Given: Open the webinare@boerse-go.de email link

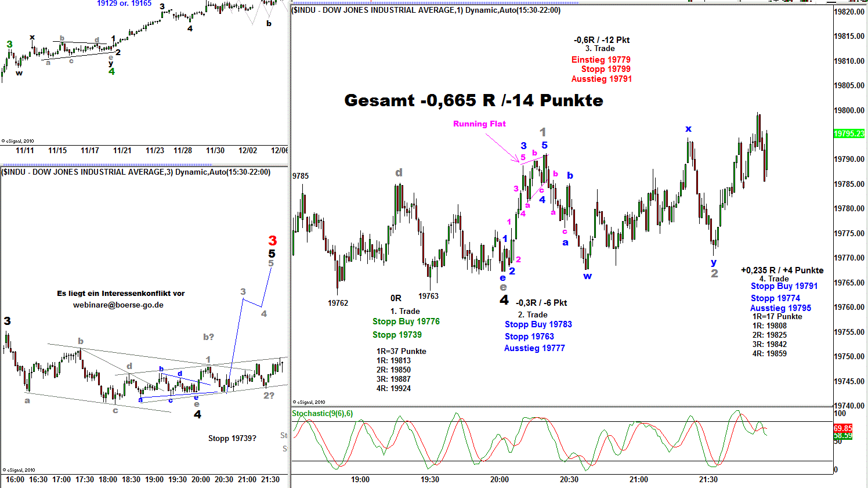Looking at the screenshot, I should pyautogui.click(x=118, y=305).
